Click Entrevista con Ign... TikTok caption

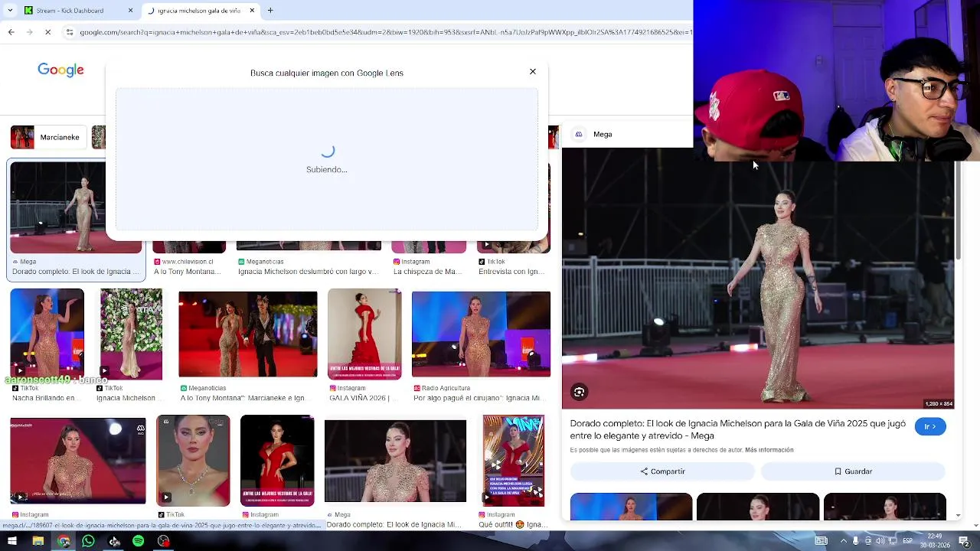511,272
